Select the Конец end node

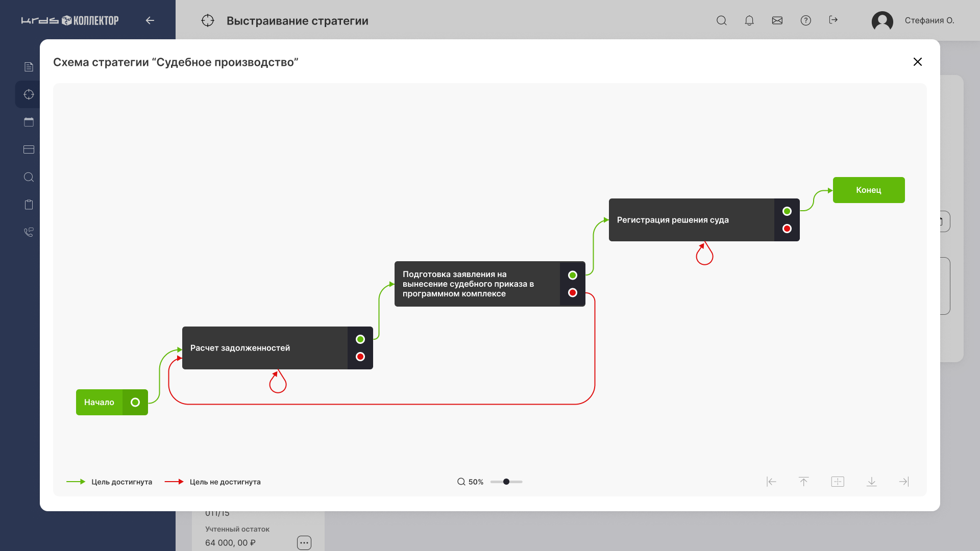[869, 190]
